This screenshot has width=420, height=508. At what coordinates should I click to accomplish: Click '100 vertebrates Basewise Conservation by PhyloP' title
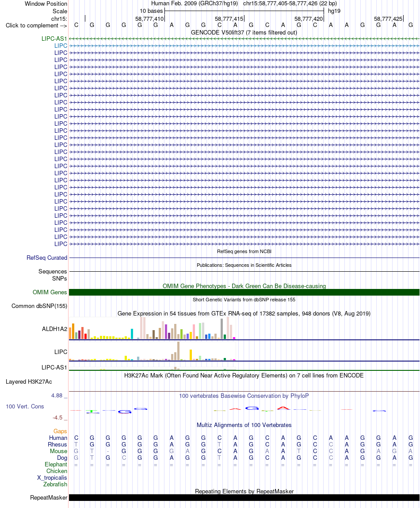pos(244,396)
